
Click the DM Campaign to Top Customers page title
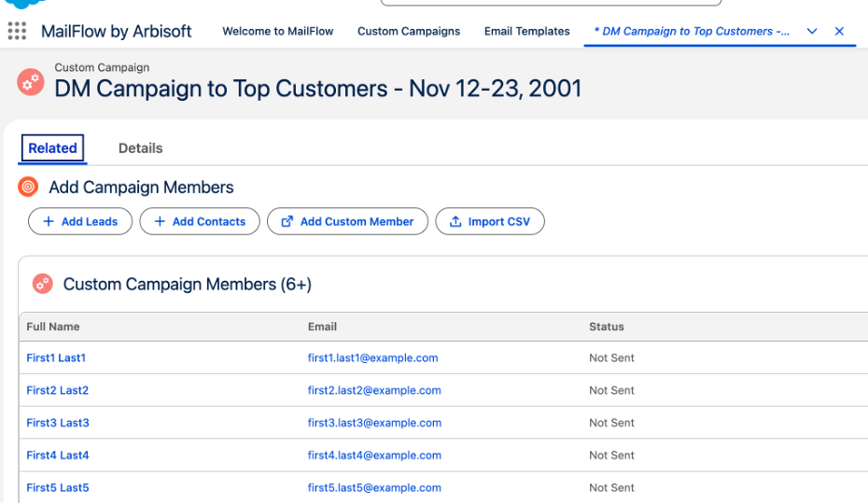point(317,89)
